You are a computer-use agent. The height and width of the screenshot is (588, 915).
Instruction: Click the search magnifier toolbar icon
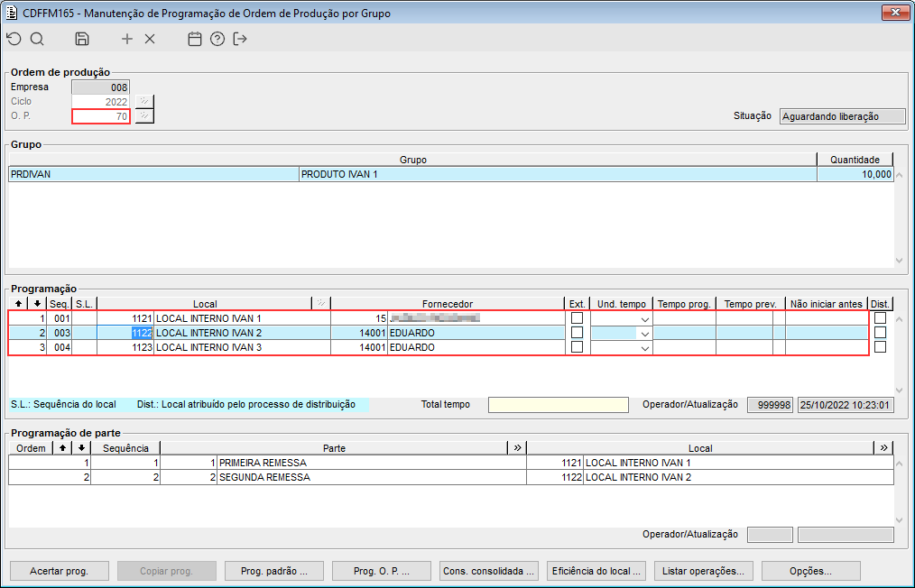pyautogui.click(x=37, y=39)
